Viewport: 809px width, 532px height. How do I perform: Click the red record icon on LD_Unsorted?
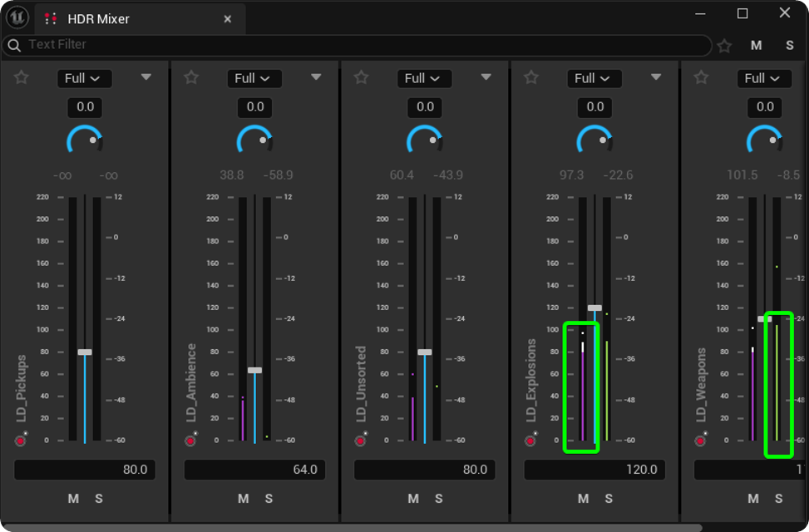tap(361, 440)
